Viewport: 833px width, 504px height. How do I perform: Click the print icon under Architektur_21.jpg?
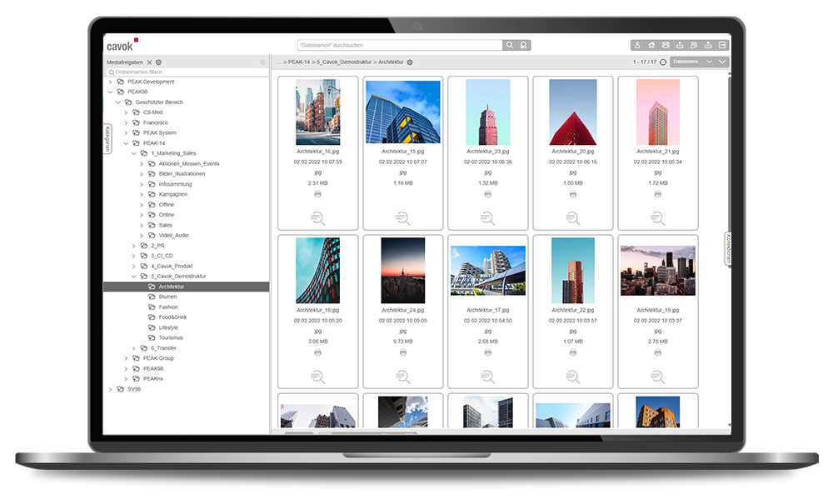[658, 194]
